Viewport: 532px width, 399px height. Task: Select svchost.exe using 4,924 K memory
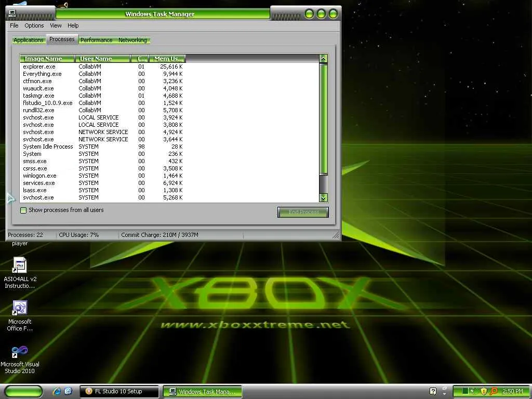[103, 132]
